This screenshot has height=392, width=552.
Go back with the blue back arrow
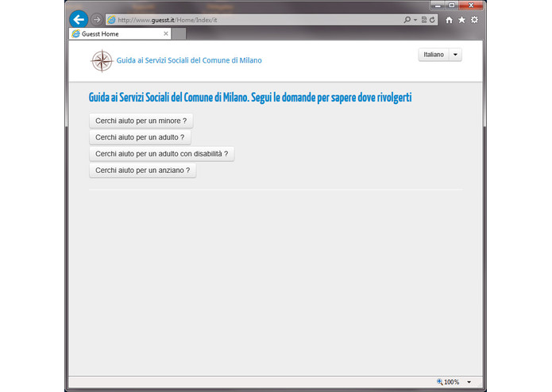pyautogui.click(x=79, y=19)
